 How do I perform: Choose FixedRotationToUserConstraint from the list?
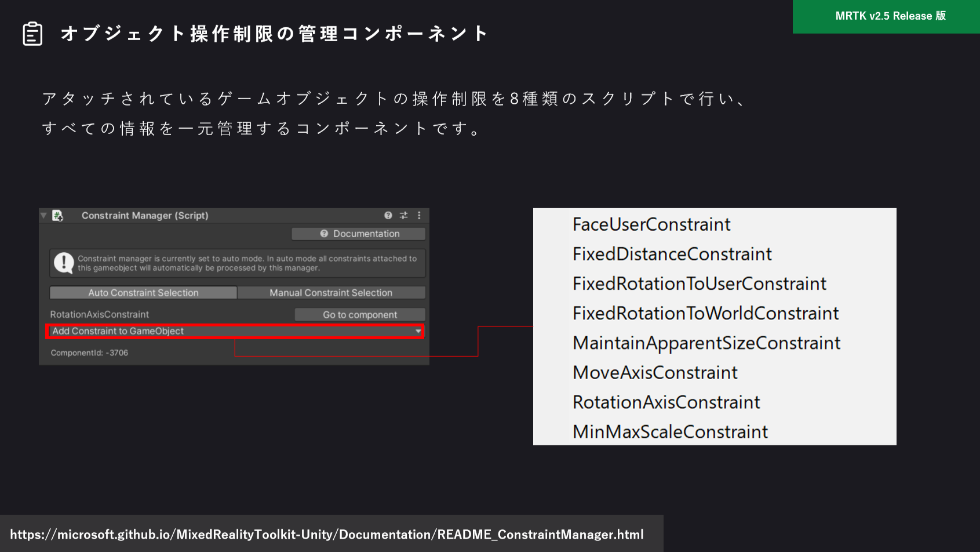(x=700, y=284)
